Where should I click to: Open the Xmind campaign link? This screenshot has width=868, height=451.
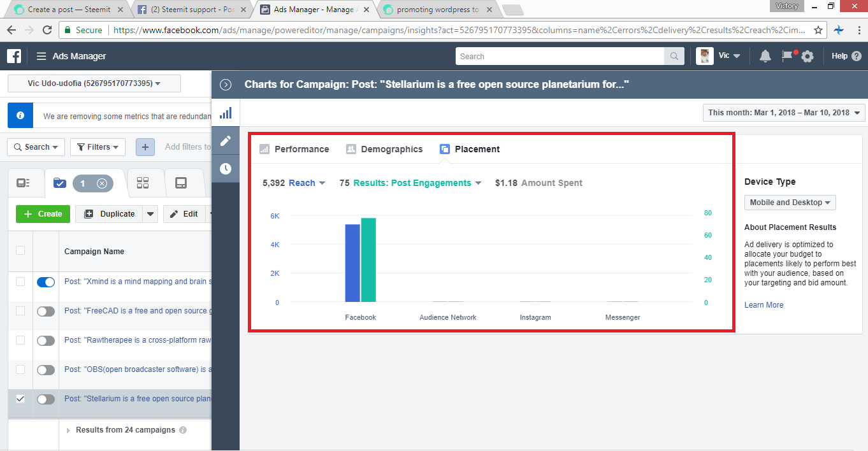coord(138,282)
